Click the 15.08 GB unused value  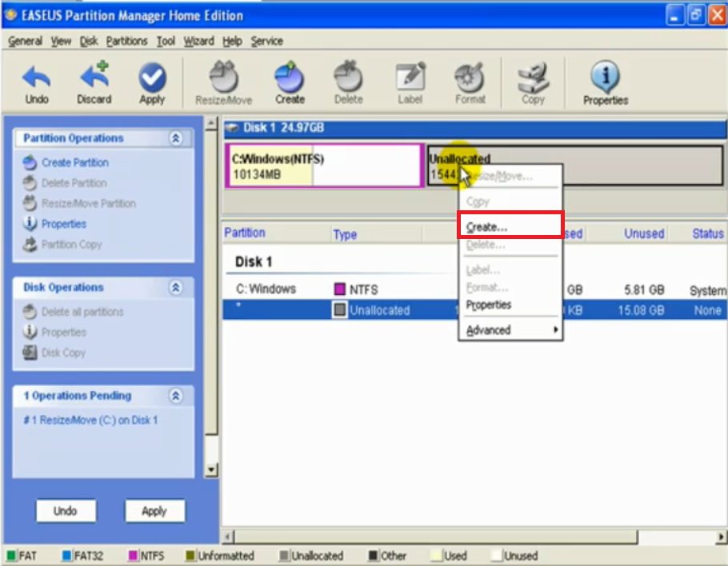(641, 310)
